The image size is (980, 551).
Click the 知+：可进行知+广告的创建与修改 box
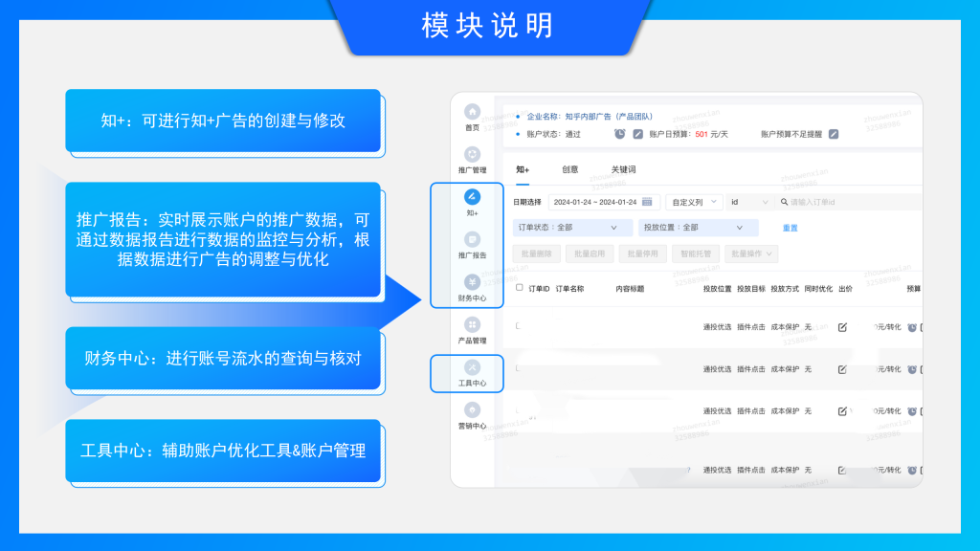pos(223,121)
